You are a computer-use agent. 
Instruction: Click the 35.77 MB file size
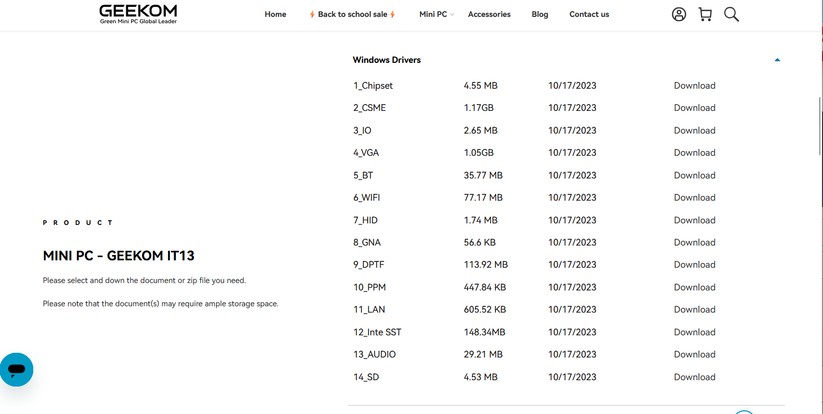point(483,175)
